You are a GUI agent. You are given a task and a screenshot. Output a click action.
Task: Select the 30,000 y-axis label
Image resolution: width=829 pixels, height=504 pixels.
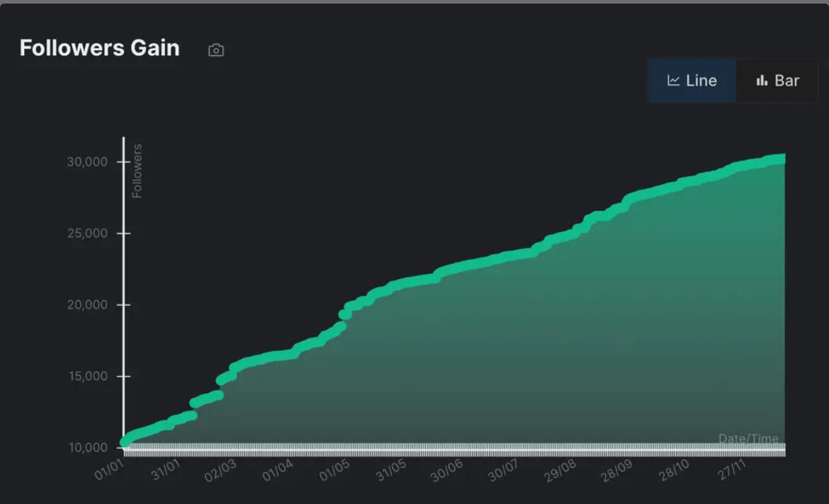tap(87, 162)
